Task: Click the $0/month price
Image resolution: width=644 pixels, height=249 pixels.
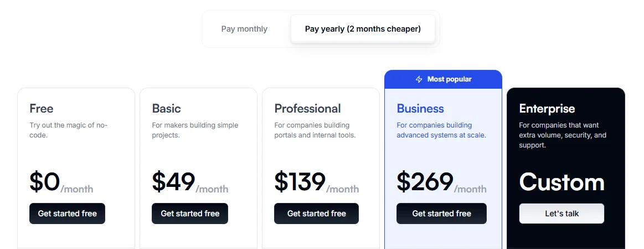Action: pyautogui.click(x=61, y=182)
